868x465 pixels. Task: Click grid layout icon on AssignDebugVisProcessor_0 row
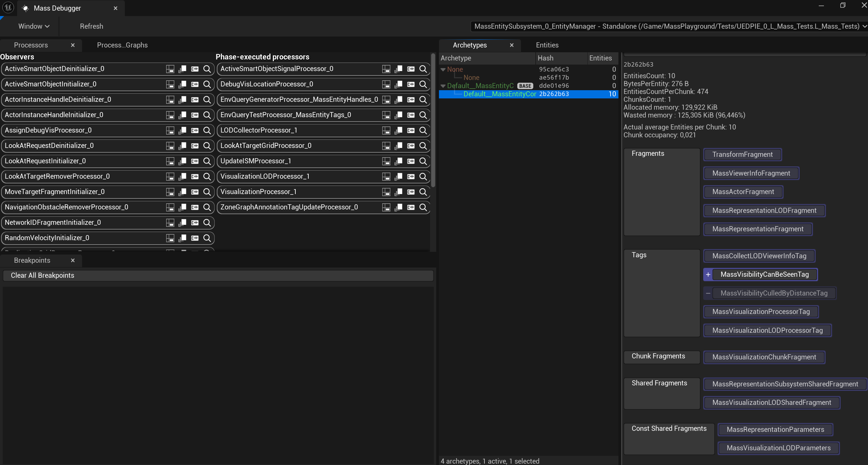(x=170, y=131)
